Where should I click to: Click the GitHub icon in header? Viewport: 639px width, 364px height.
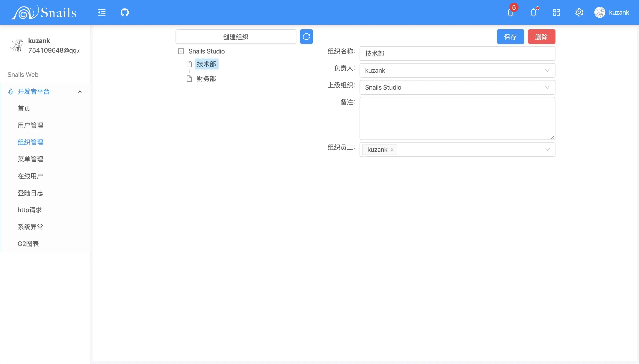[125, 12]
